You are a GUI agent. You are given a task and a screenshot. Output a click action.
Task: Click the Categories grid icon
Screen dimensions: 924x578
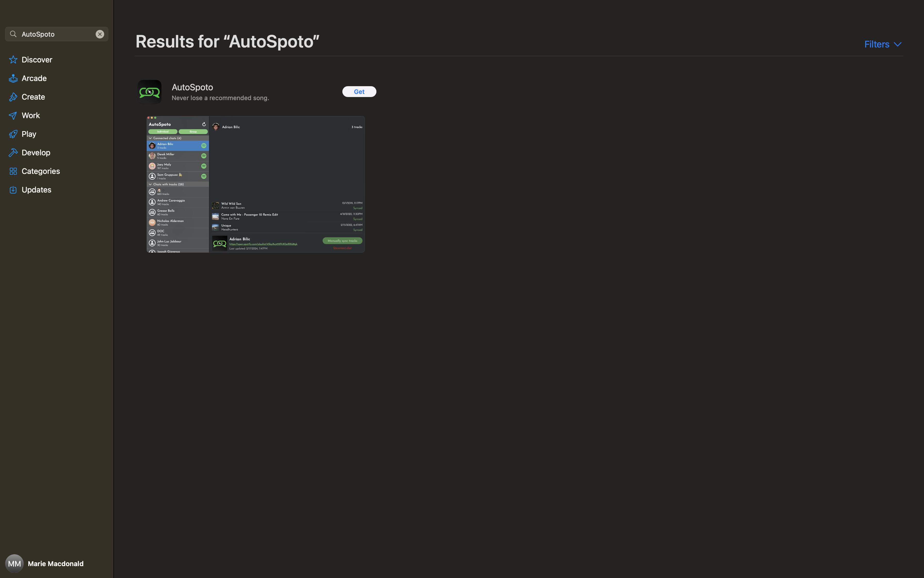coord(13,171)
